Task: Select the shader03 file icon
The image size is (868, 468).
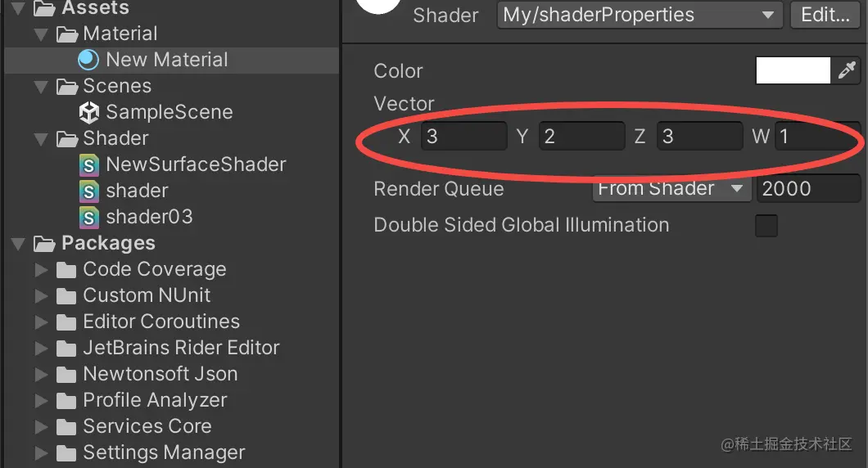Action: point(88,217)
